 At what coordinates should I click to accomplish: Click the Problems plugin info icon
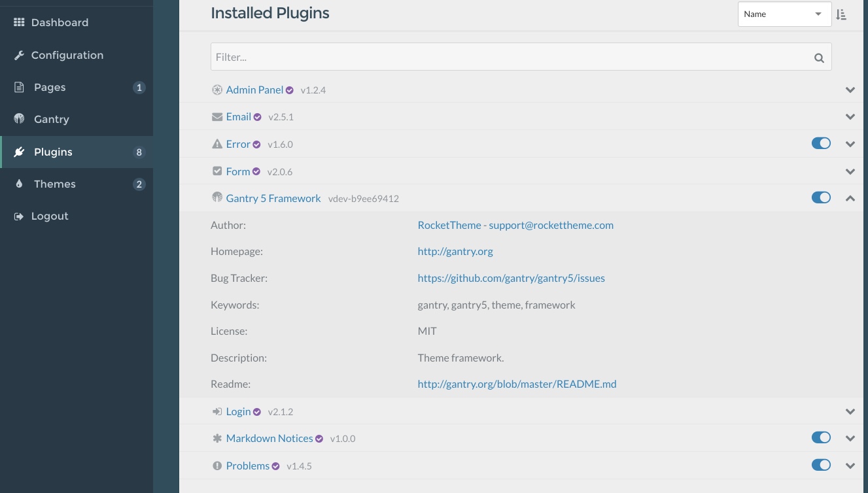(x=217, y=466)
